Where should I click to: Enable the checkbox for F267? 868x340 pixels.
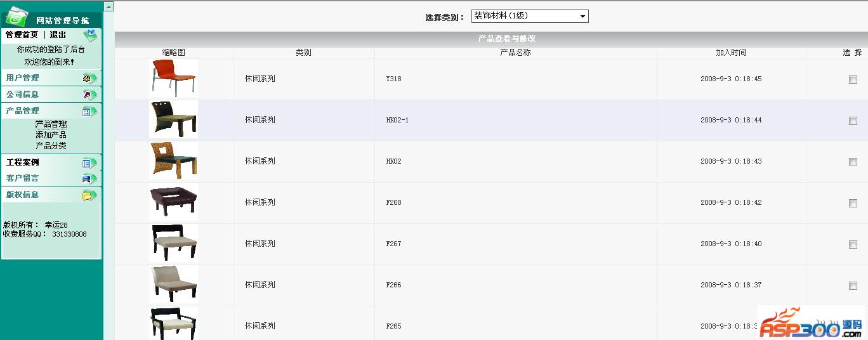853,244
